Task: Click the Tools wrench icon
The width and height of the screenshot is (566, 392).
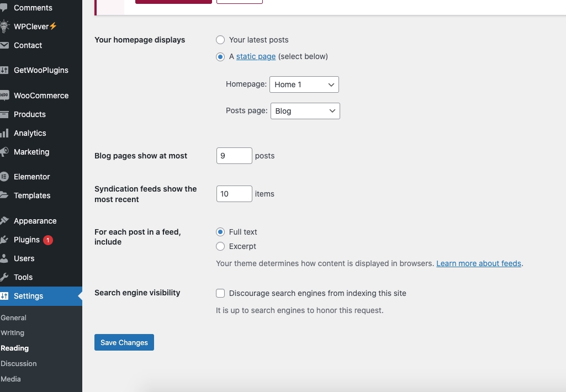Action: (4, 277)
